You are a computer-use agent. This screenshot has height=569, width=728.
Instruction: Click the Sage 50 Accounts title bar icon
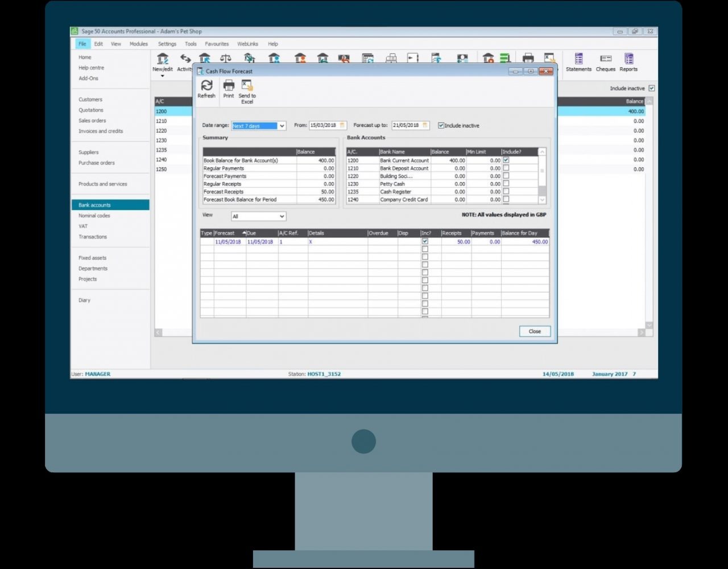coord(75,31)
